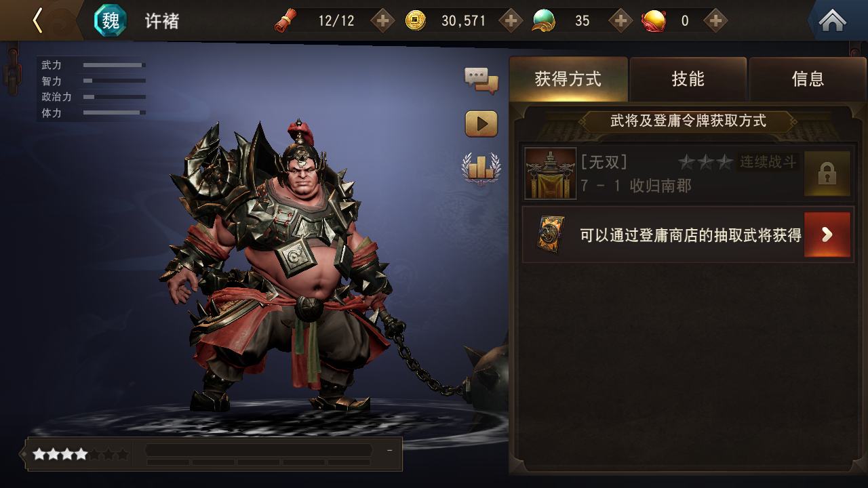Click the hero experience progress bar

tap(258, 451)
